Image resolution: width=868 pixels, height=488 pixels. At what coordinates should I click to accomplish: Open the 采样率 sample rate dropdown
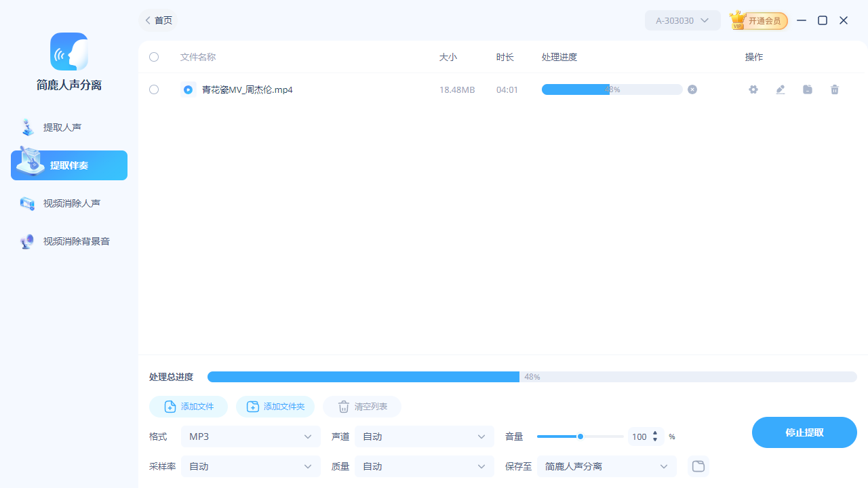pos(250,466)
